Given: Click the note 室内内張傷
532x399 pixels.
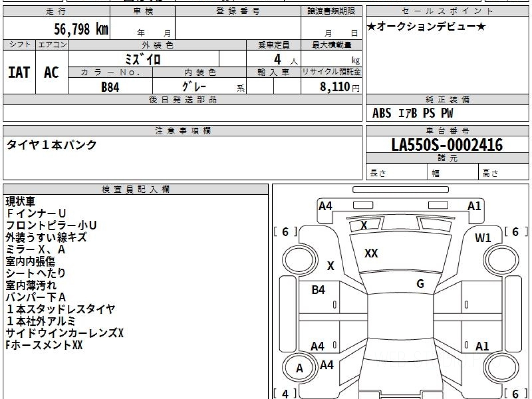Looking at the screenshot, I should pos(30,262).
